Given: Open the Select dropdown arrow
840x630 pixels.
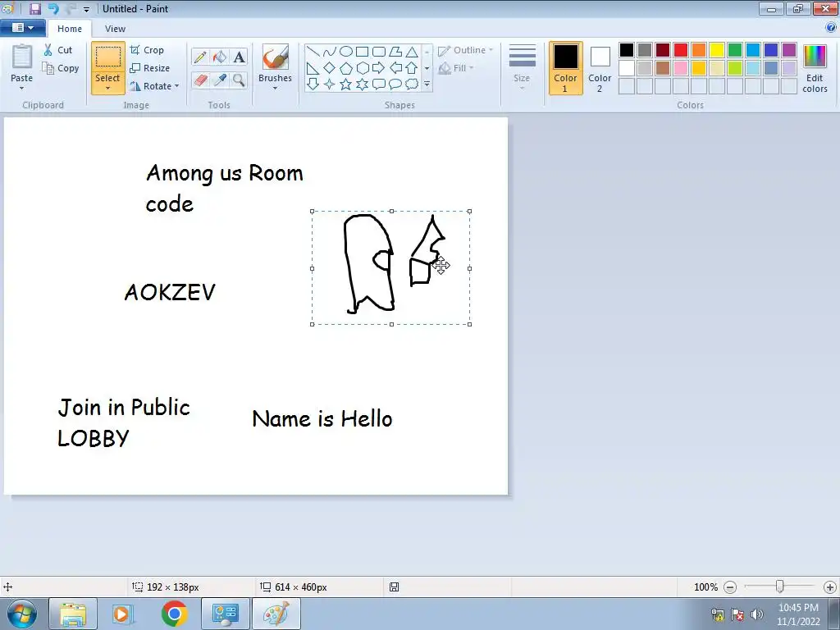Looking at the screenshot, I should point(107,89).
